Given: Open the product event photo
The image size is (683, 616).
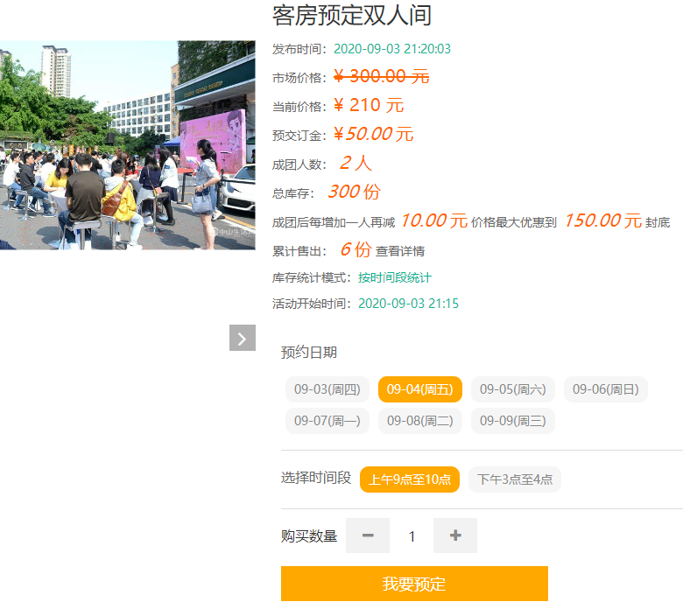Looking at the screenshot, I should click(x=128, y=145).
